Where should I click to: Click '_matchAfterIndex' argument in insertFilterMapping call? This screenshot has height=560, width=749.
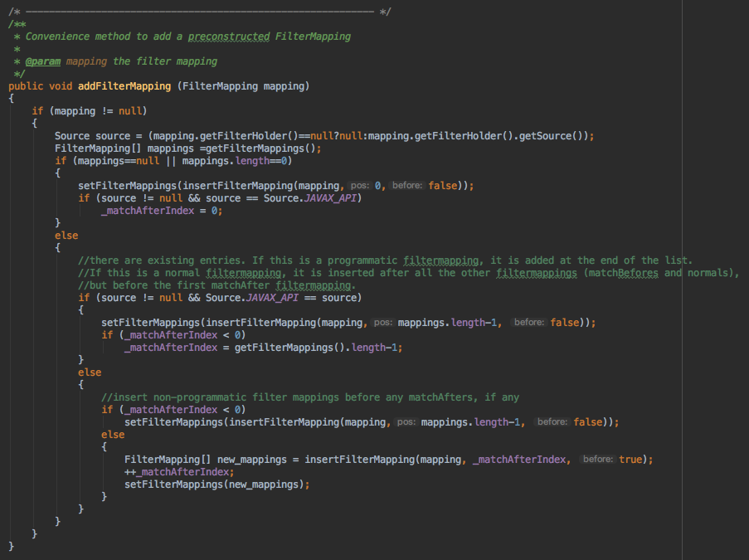pos(521,459)
